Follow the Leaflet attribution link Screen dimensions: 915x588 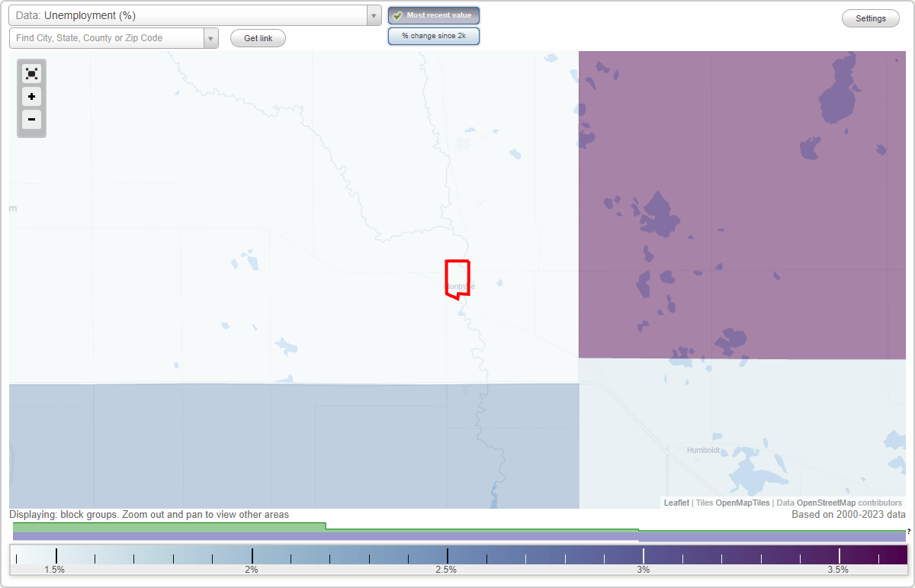pos(676,503)
